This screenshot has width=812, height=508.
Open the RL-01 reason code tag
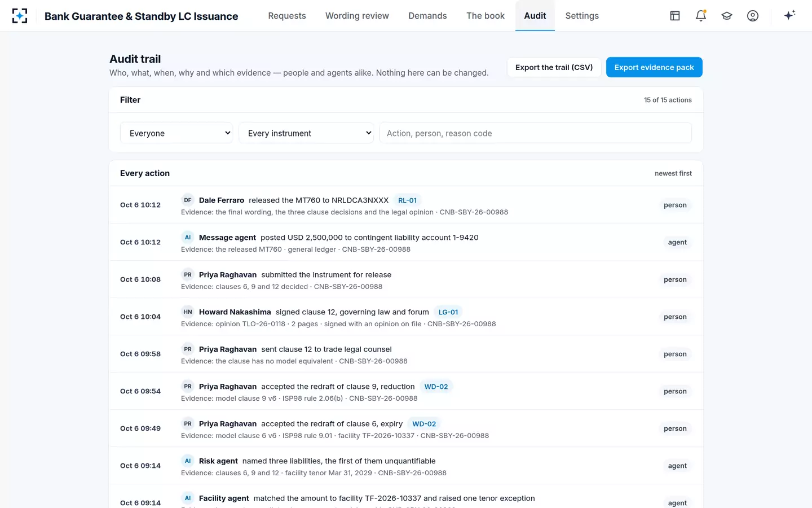(407, 200)
